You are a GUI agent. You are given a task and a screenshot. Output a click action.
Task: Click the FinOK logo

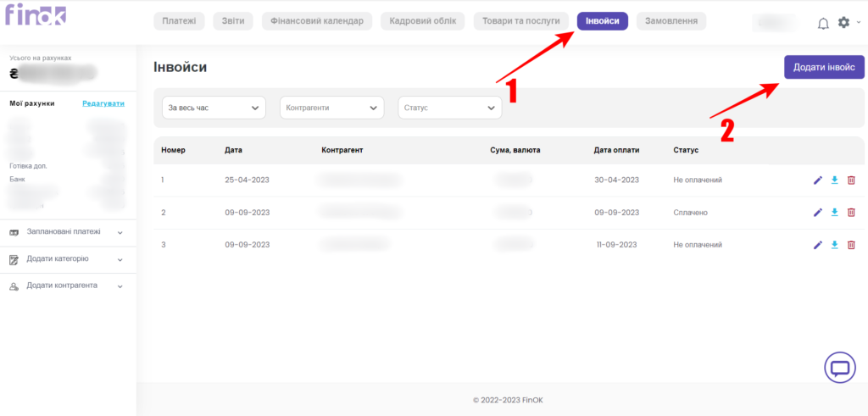36,15
